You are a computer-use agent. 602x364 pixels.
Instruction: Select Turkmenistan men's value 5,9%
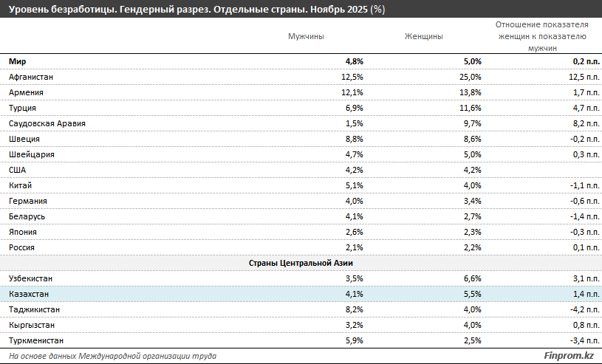pyautogui.click(x=355, y=340)
